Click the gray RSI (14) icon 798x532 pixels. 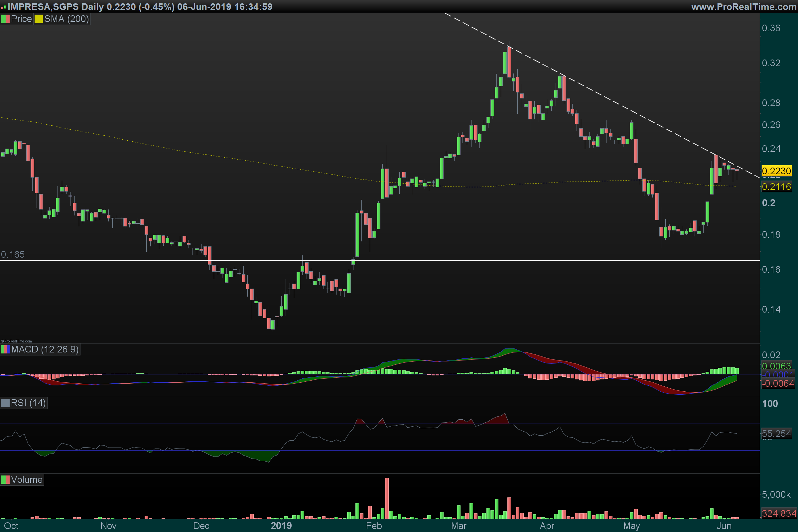(5, 403)
